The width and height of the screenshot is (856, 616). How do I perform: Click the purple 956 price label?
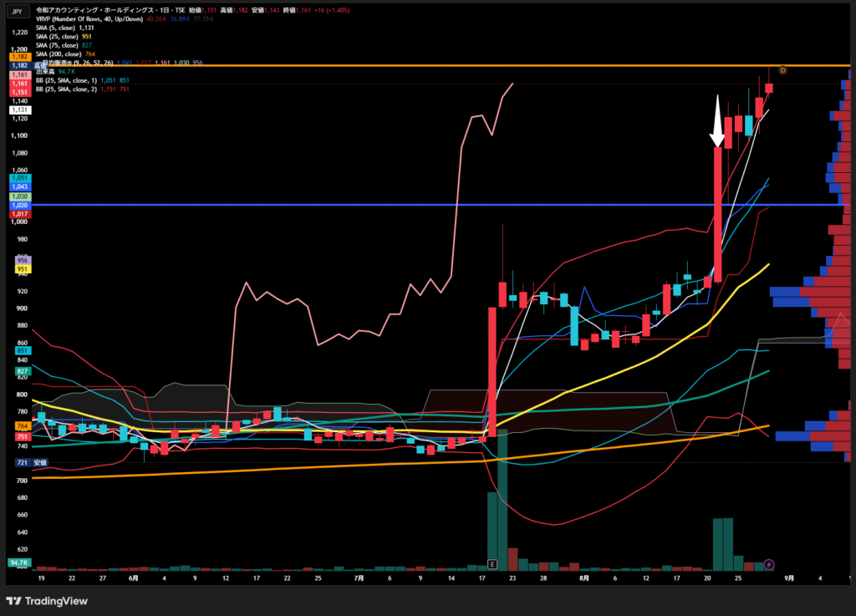pyautogui.click(x=23, y=260)
